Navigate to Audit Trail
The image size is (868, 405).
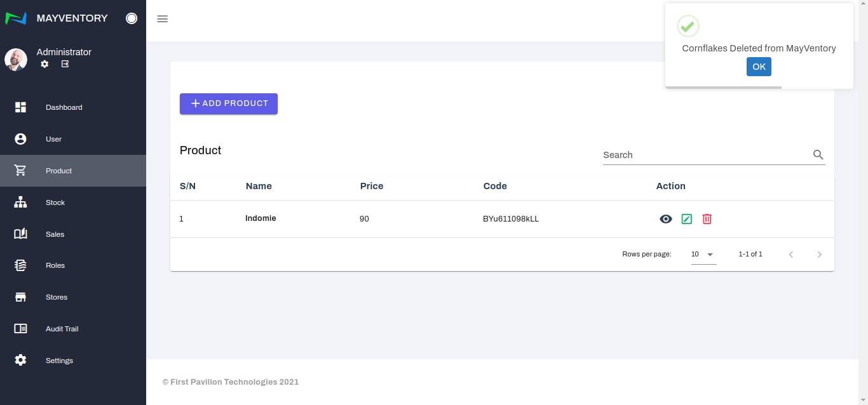pos(62,329)
